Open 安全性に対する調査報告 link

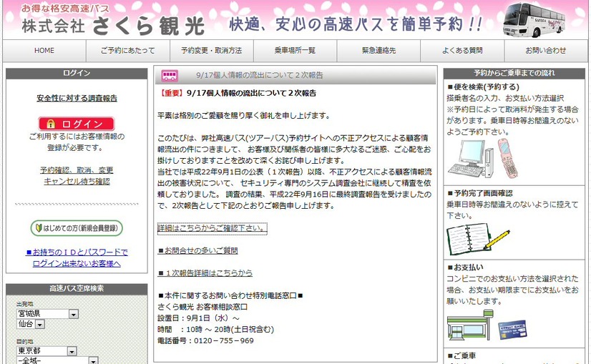pyautogui.click(x=77, y=99)
